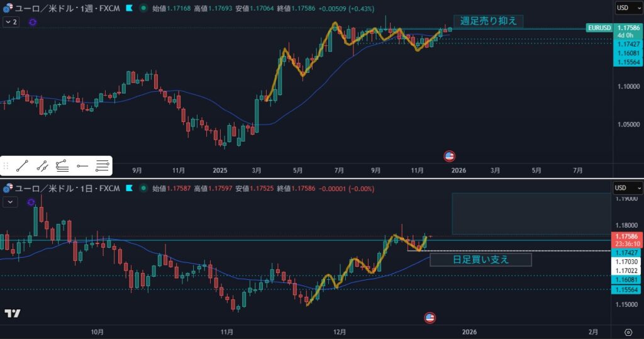Select the horizontal lines group tool
This screenshot has width=644, height=339.
[x=102, y=166]
